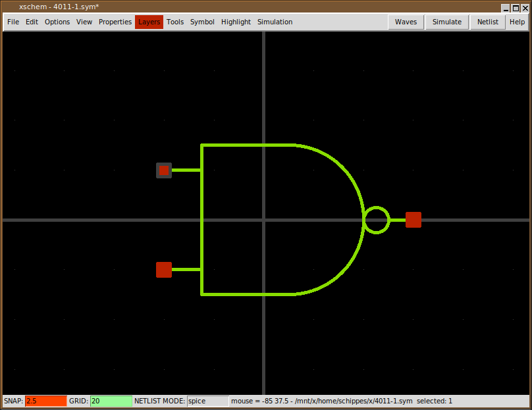Select the upper-left selected input pin
The height and width of the screenshot is (410, 532).
click(164, 170)
